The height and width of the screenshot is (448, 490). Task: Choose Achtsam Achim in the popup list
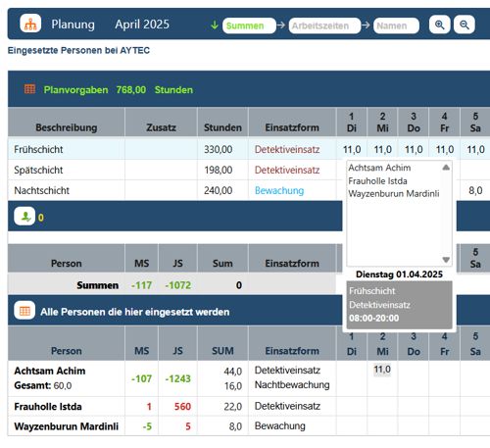coord(379,168)
